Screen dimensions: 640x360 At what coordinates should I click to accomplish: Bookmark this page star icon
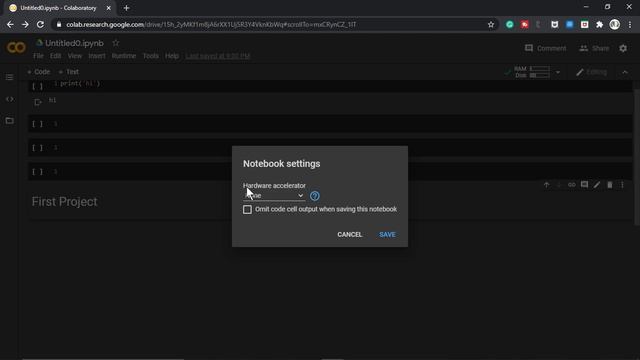click(491, 24)
